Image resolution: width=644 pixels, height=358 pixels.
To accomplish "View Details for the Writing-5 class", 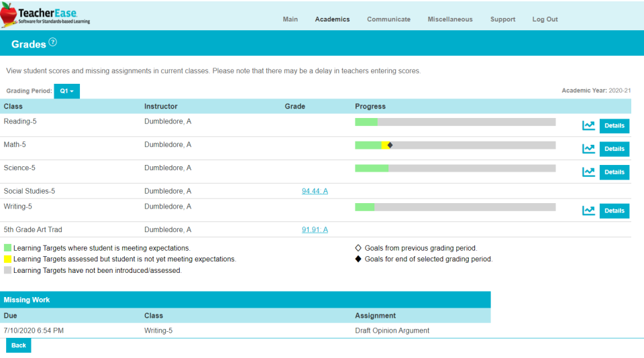I will 614,211.
